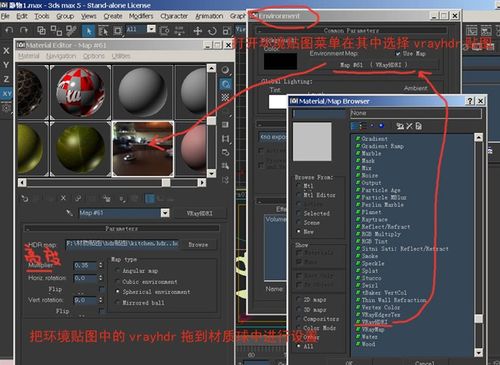Click the VRayHDRI map type button

[199, 213]
